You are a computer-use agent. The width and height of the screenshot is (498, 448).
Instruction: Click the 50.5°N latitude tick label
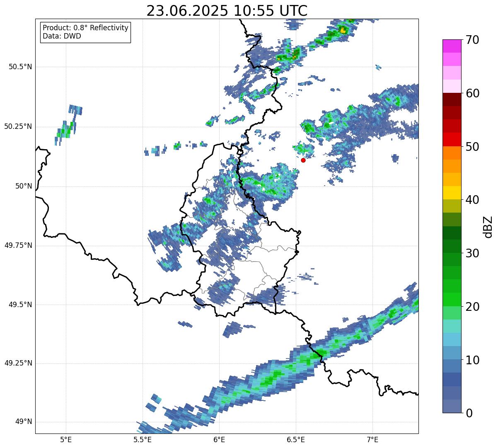[x=20, y=67]
